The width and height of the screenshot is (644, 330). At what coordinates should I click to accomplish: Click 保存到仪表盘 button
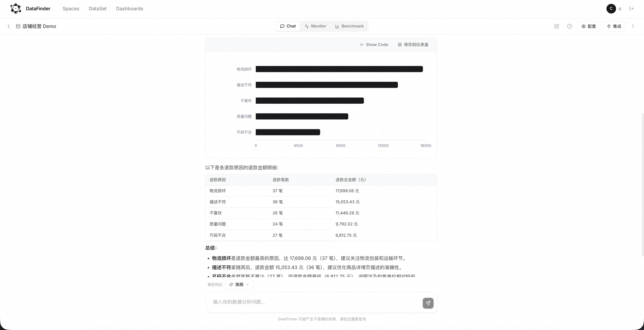point(413,45)
